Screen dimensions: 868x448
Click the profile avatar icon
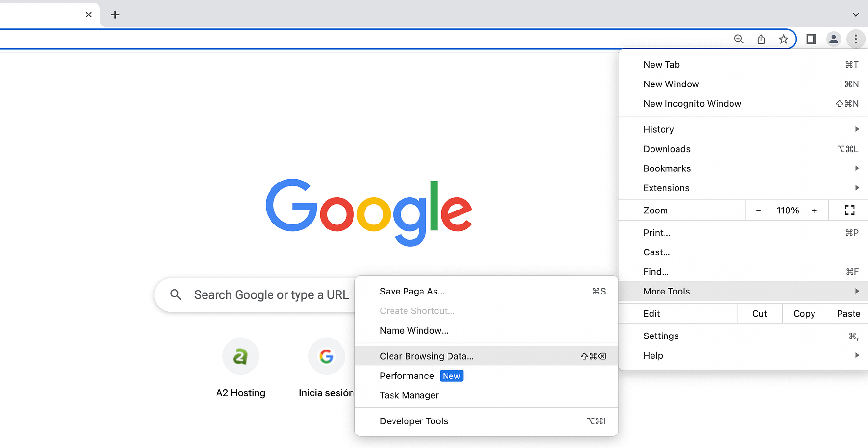pyautogui.click(x=834, y=39)
